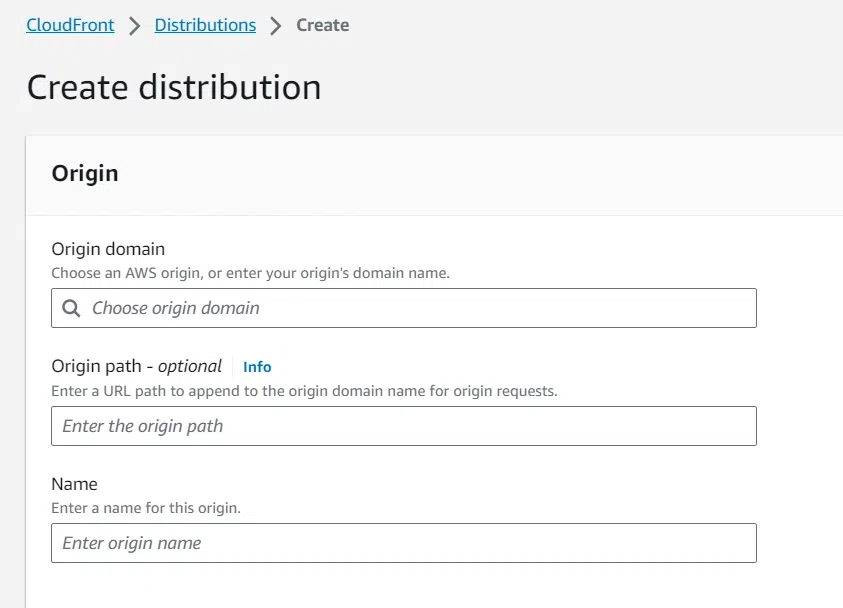The height and width of the screenshot is (608, 843).
Task: Click the Create distribution page heading
Action: click(174, 87)
